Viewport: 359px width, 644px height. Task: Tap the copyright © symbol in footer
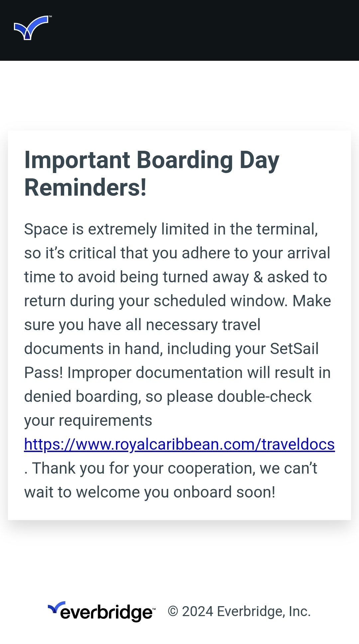tap(173, 611)
